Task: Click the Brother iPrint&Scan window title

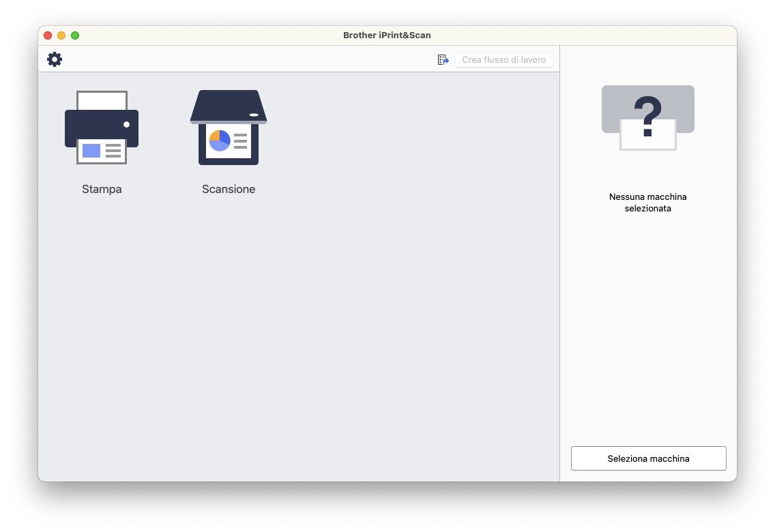Action: (387, 35)
